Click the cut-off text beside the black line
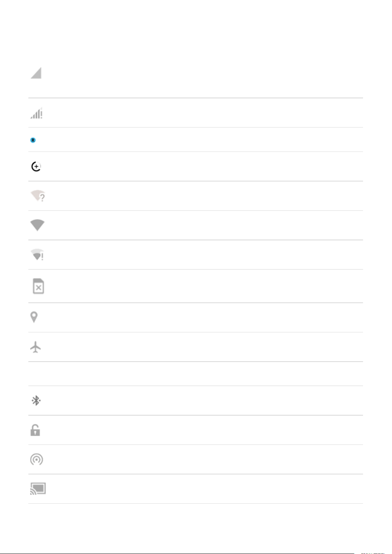The height and width of the screenshot is (554, 392). [x=373, y=553]
